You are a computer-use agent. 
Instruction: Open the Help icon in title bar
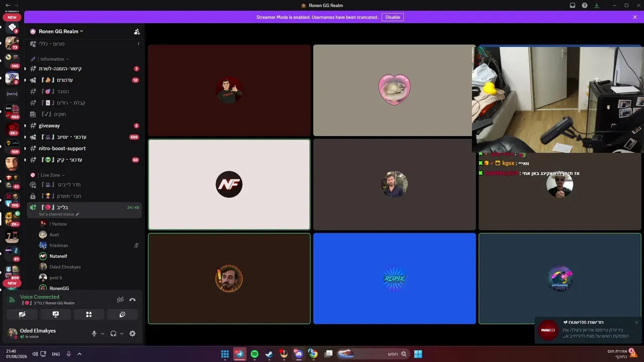[x=585, y=6]
